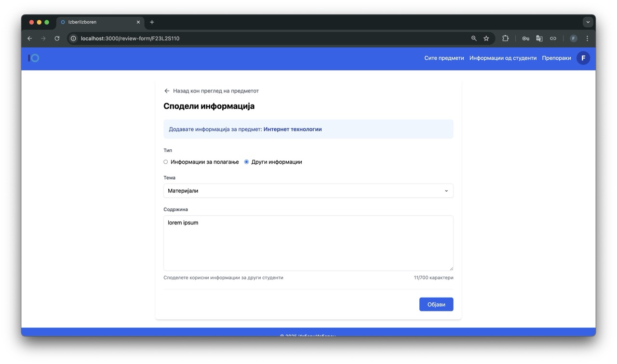Open the Препораки nav item
Viewport: 617px width, 364px height.
(556, 58)
